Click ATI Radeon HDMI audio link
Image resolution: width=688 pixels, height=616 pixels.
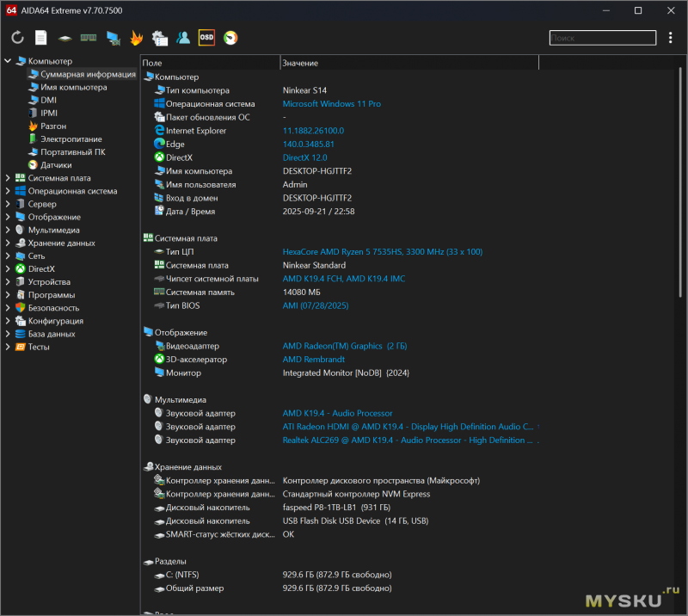(x=408, y=427)
